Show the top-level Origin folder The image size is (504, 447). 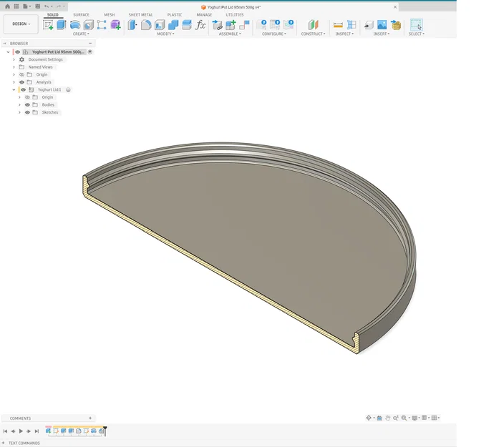pos(22,74)
